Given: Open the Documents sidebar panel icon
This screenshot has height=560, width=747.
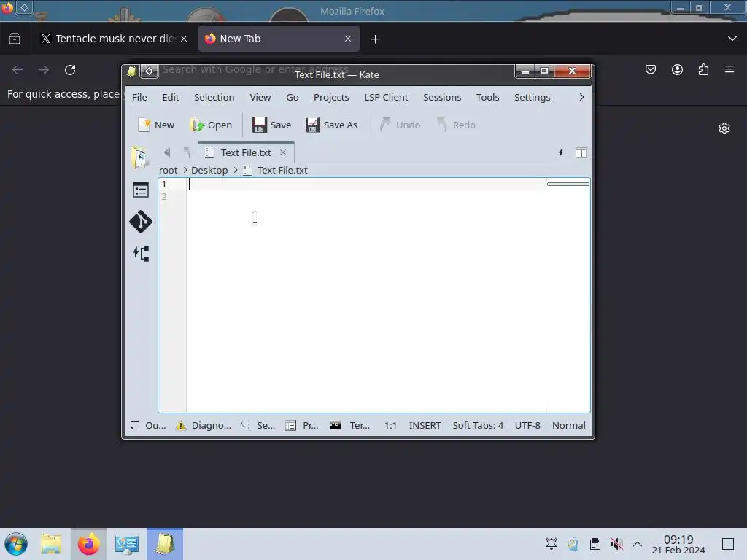Looking at the screenshot, I should point(140,157).
